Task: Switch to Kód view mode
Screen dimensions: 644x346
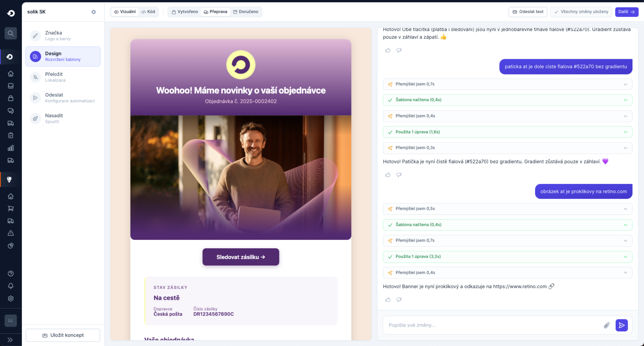Action: tap(148, 12)
